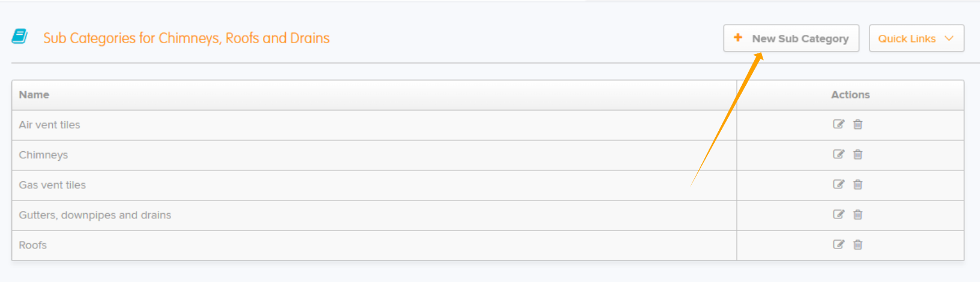Delete the Chimneys sub category
The height and width of the screenshot is (282, 980).
[x=857, y=154]
